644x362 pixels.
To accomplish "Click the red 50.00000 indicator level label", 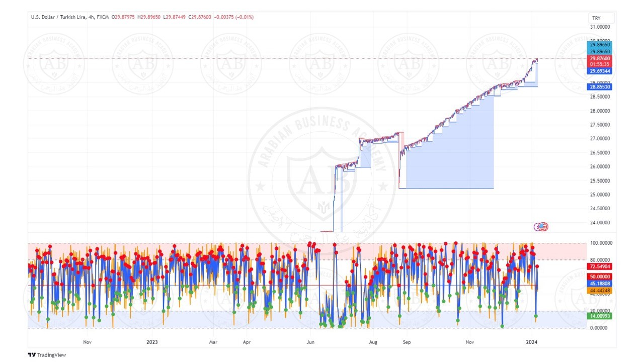I will coord(600,277).
